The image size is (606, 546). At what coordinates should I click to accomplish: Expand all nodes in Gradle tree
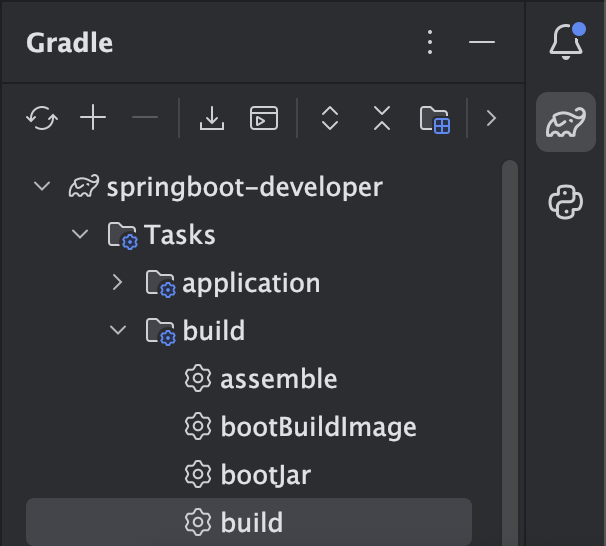point(330,118)
